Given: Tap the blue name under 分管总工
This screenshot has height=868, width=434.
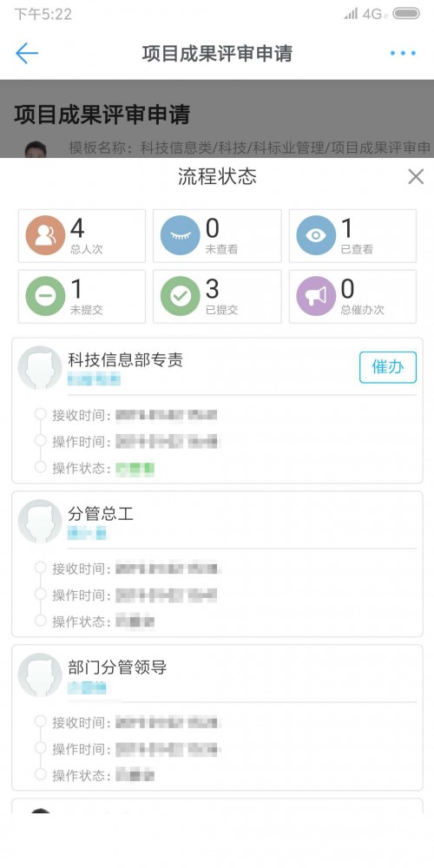Looking at the screenshot, I should pyautogui.click(x=87, y=534).
